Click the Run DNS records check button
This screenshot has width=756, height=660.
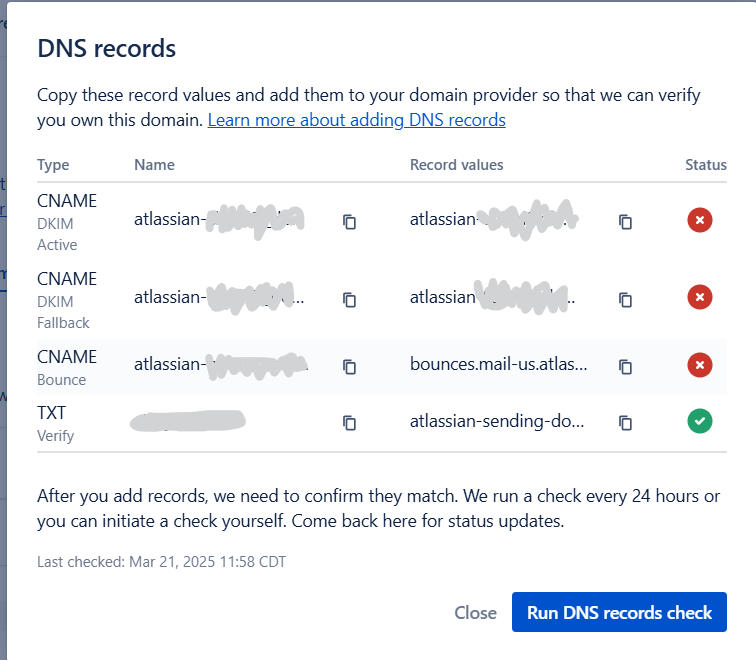[x=619, y=612]
